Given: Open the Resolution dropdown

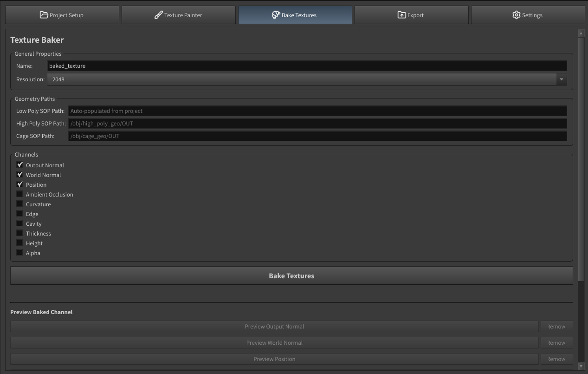Looking at the screenshot, I should coord(302,79).
